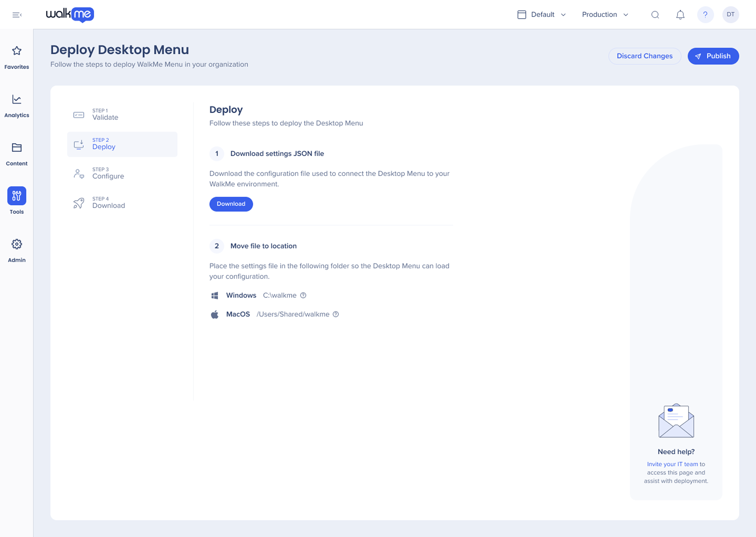Click the Deploy Desktop Menu page title

[119, 50]
